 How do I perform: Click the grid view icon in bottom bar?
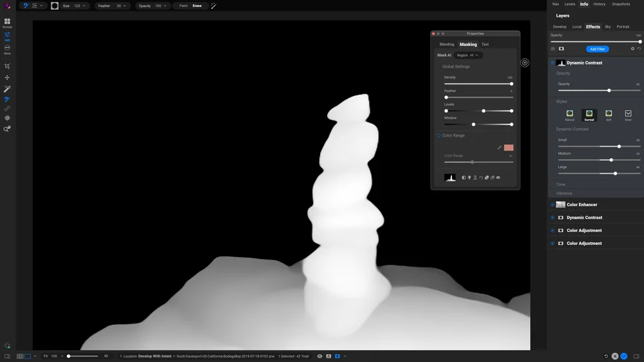(20, 356)
